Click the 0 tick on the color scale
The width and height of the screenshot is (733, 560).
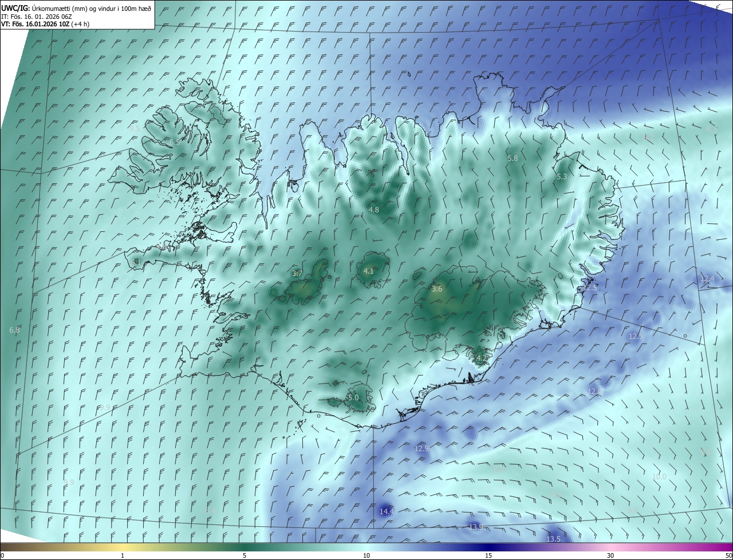[x=2, y=555]
